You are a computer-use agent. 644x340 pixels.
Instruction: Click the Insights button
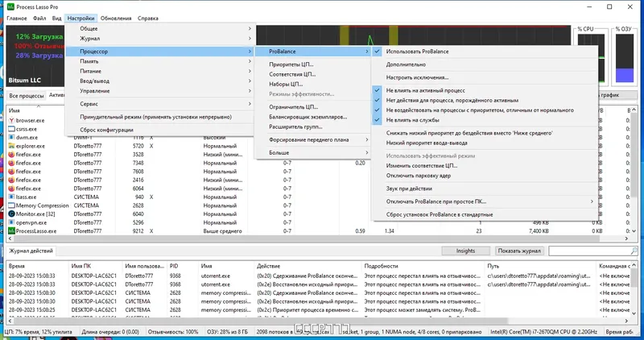coord(466,251)
